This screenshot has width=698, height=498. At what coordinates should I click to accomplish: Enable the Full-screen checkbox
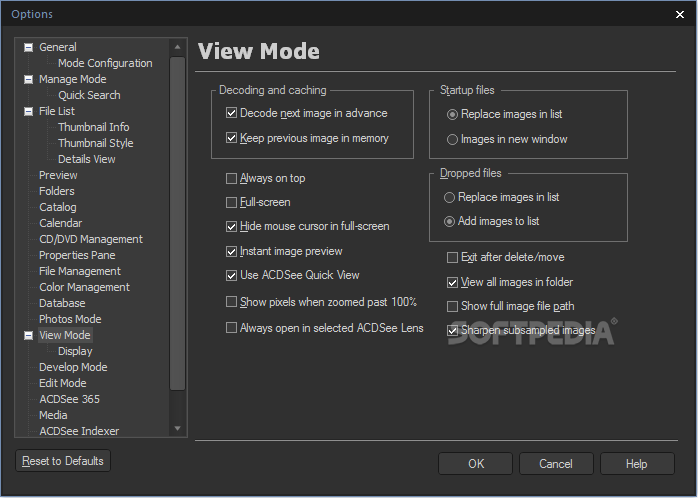click(231, 203)
